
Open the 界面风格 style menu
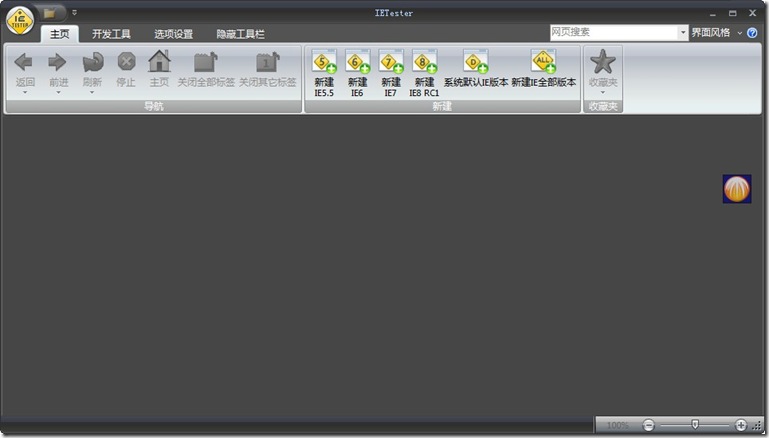pyautogui.click(x=716, y=32)
